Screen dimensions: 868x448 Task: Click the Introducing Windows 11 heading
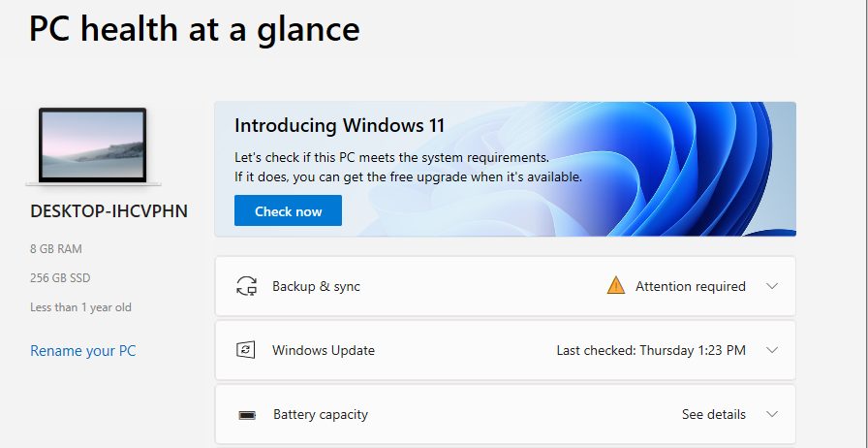coord(339,125)
